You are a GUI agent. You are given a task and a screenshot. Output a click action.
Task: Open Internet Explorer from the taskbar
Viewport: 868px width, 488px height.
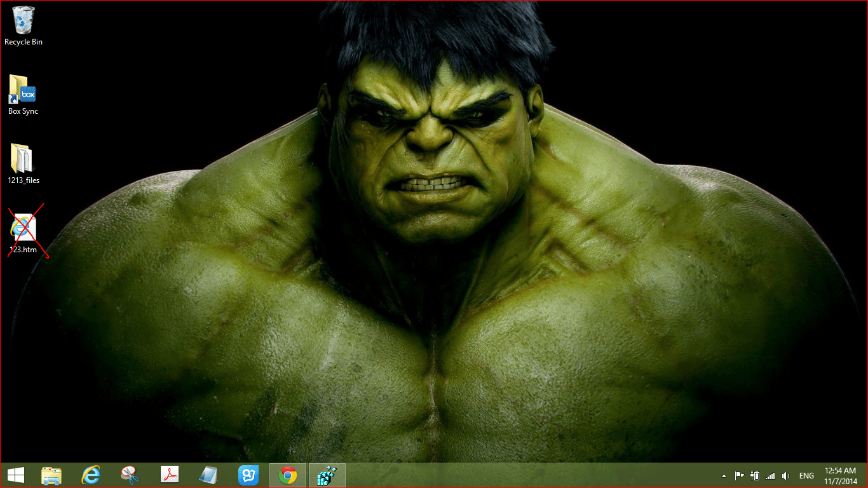point(91,475)
